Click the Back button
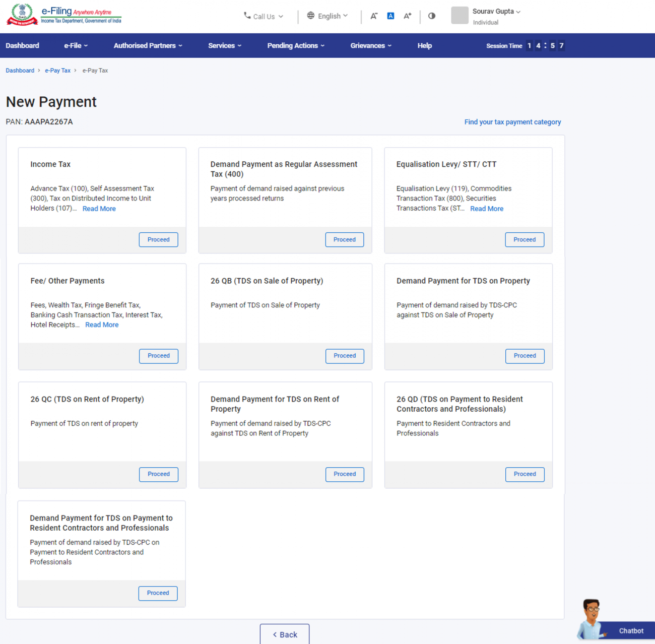Image resolution: width=655 pixels, height=644 pixels. tap(284, 634)
